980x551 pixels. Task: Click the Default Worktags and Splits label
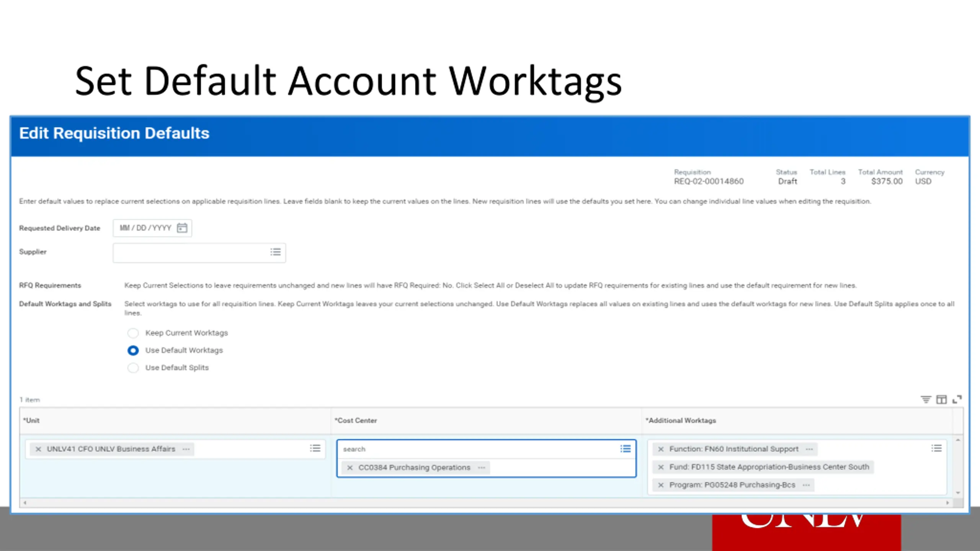point(65,304)
